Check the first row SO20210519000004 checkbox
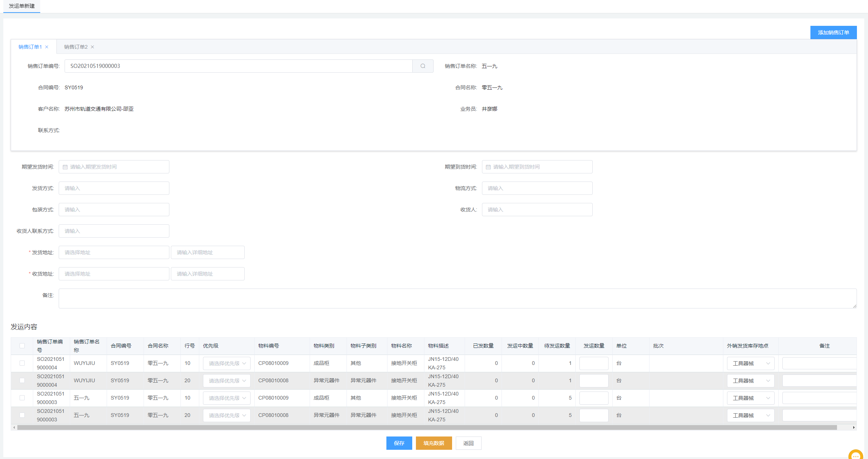The width and height of the screenshot is (868, 459). click(x=22, y=363)
